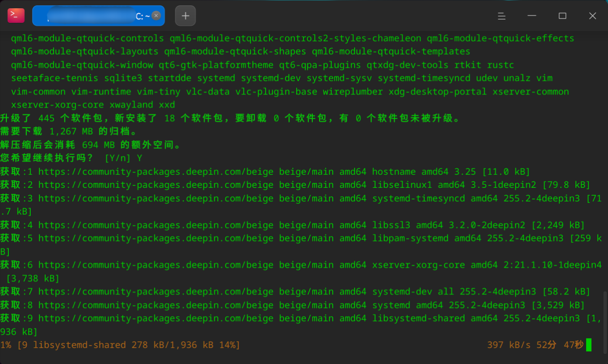Click the red terminal app icon
The width and height of the screenshot is (608, 364).
pos(16,16)
